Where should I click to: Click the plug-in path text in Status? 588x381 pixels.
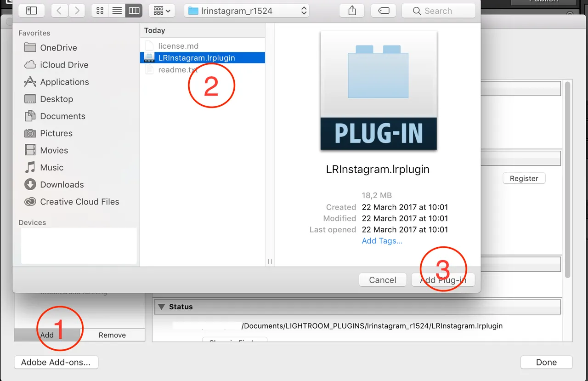(372, 326)
